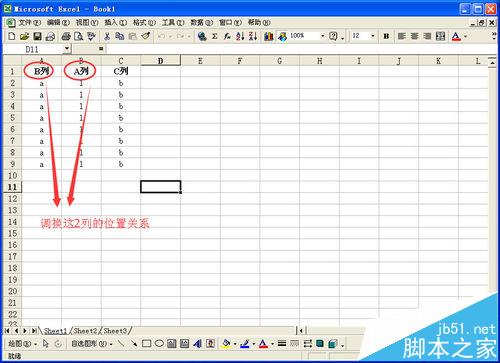Viewport: 500px width, 363px height.
Task: Save the workbook with the floppy disk icon
Action: coord(37,36)
